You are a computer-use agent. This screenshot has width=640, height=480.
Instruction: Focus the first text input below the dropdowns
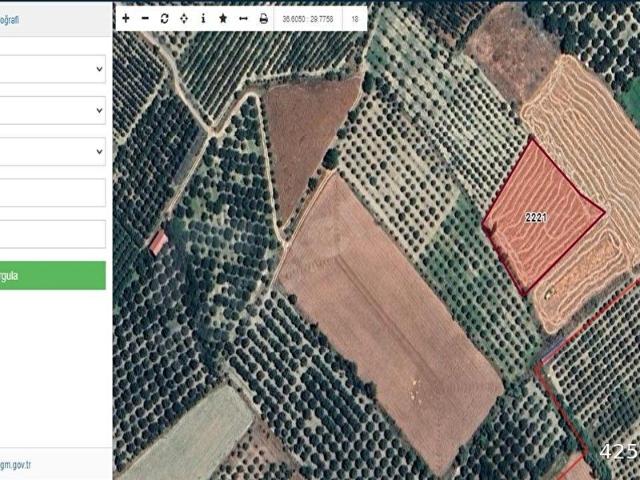52,193
